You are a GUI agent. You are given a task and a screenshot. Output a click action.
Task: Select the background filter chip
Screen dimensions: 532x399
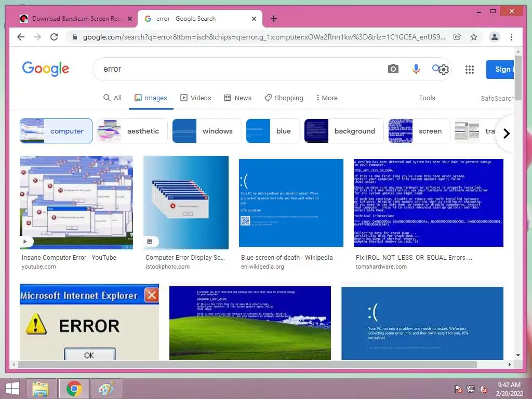(344, 131)
